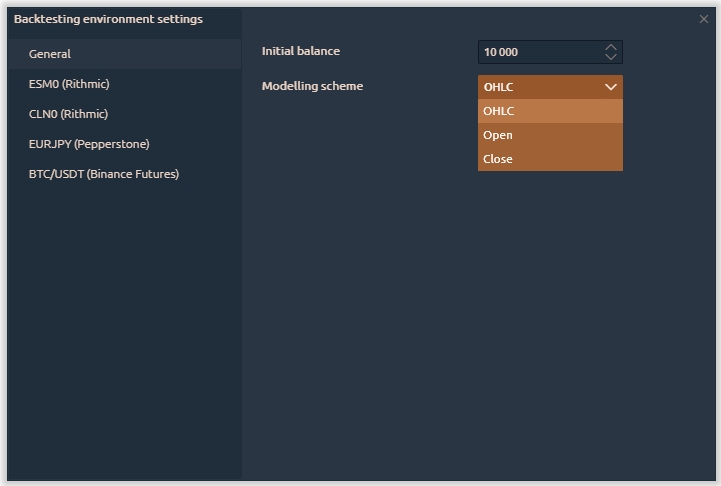The width and height of the screenshot is (721, 486).
Task: Click the Initial balance value field
Action: pos(540,52)
